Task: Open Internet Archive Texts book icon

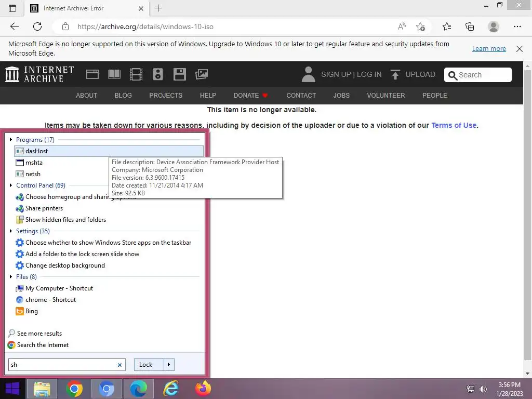Action: pyautogui.click(x=114, y=74)
